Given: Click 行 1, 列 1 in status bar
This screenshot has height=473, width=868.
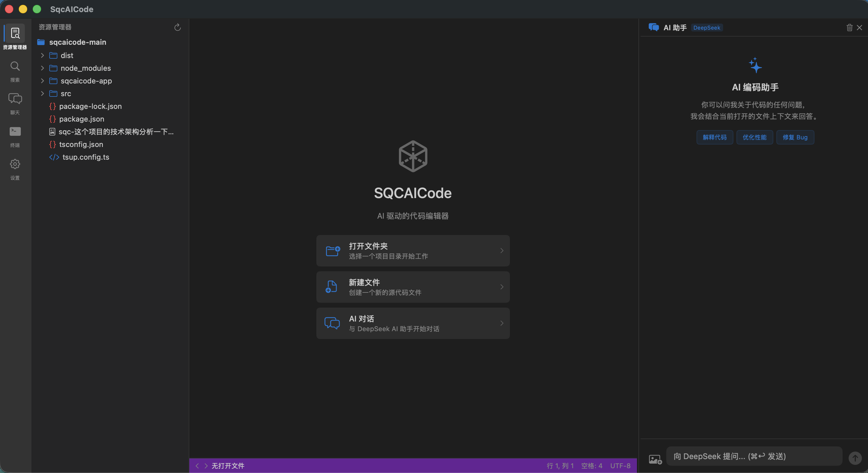Looking at the screenshot, I should [x=560, y=465].
